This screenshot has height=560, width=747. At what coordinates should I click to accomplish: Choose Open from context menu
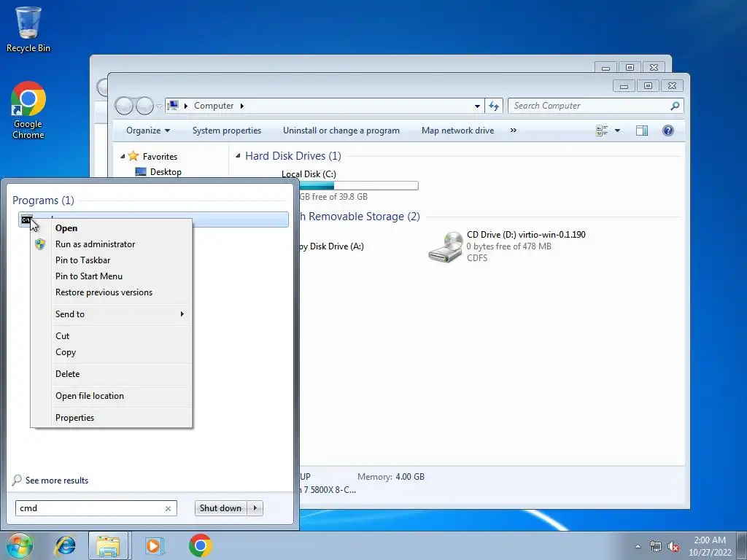[x=112, y=228]
